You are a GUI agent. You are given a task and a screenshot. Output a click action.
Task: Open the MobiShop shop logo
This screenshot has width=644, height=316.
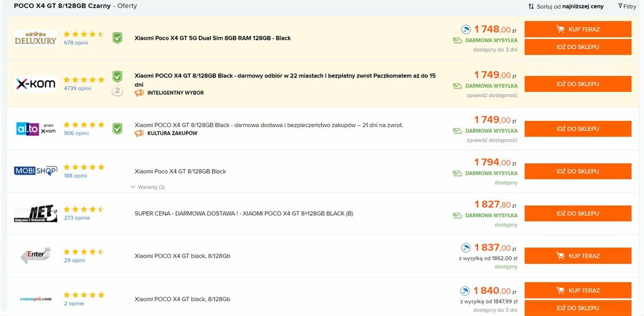point(35,171)
